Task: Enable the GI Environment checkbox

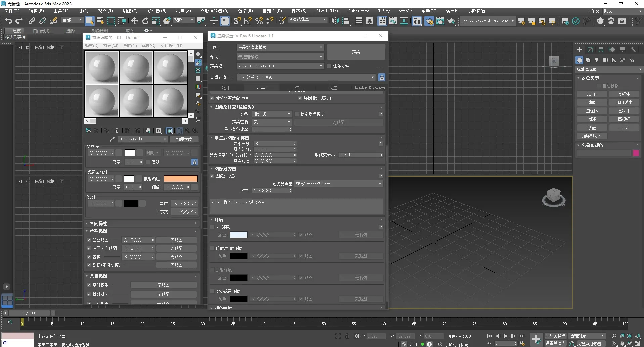Action: tap(212, 227)
